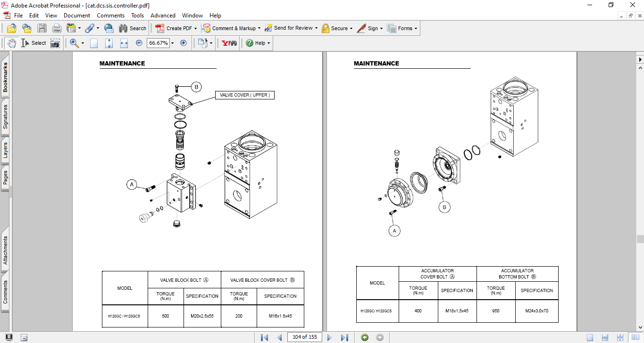Screen dimensions: 644x343
Task: Open the Advanced menu
Action: [163, 16]
